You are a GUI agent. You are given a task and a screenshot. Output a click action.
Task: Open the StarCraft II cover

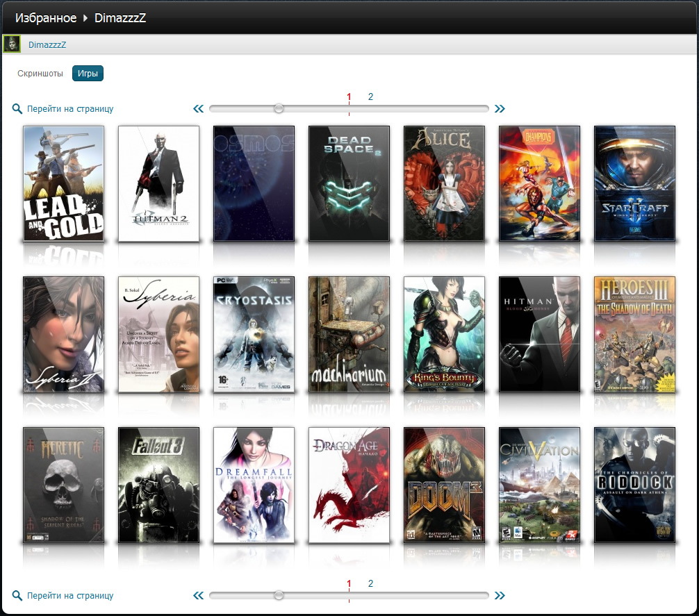click(634, 183)
